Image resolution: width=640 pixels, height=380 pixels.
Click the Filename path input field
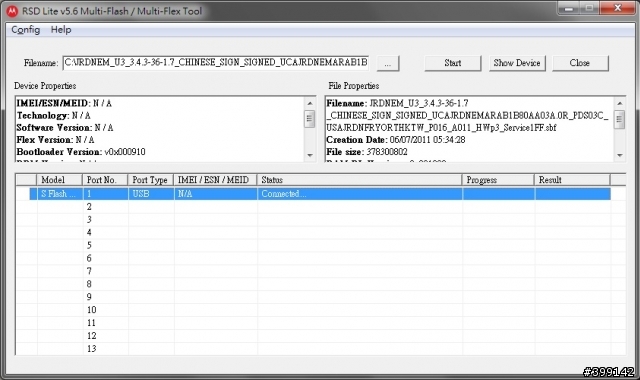click(216, 62)
